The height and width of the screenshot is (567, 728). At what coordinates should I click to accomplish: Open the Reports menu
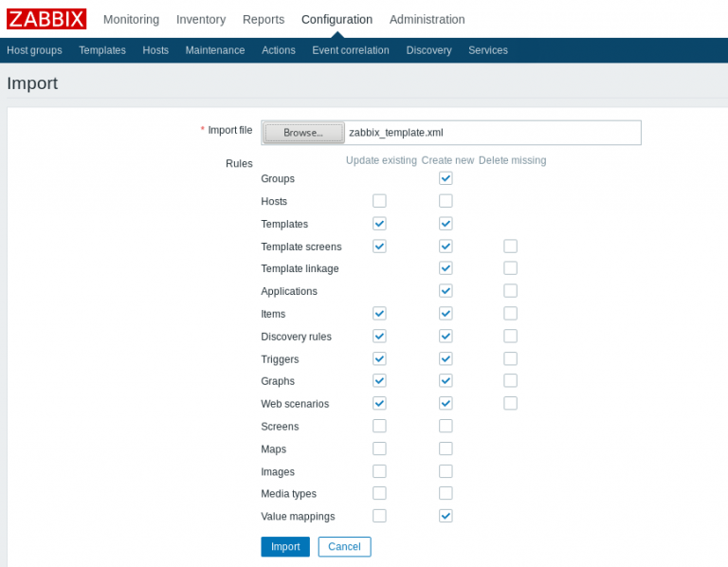(264, 20)
